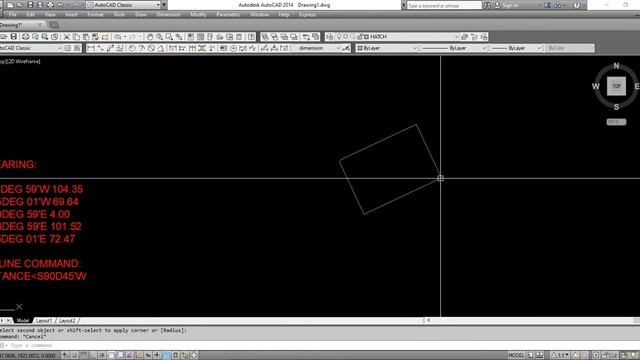640x360 pixels.
Task: Click the search keyword or phrase field
Action: (x=444, y=5)
